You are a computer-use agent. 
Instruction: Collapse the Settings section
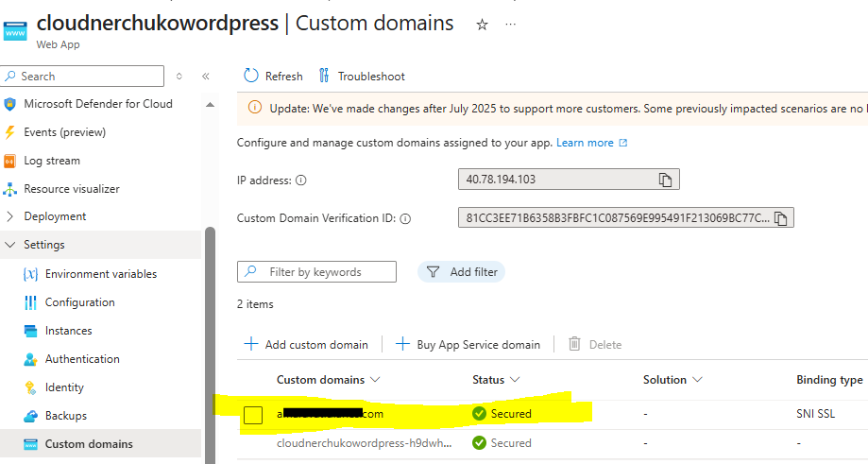(x=43, y=245)
